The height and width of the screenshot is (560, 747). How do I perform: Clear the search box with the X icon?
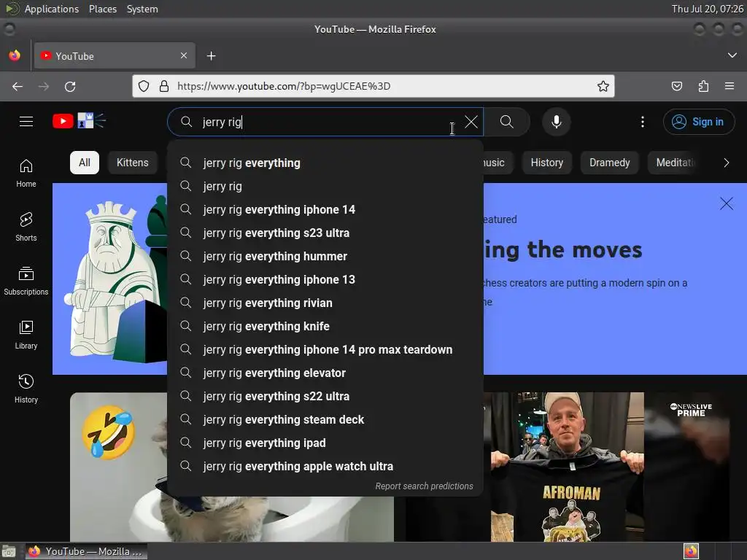(471, 122)
